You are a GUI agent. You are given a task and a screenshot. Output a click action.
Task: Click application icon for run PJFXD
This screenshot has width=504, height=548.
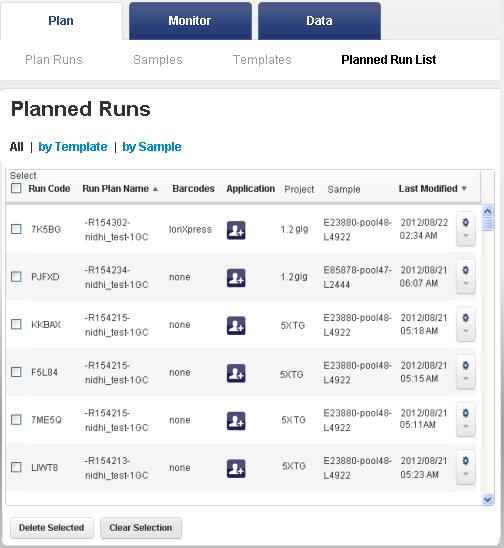[236, 278]
